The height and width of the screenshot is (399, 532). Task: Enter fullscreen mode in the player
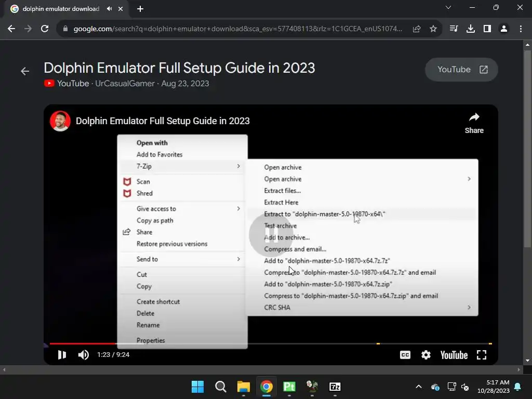pyautogui.click(x=482, y=355)
